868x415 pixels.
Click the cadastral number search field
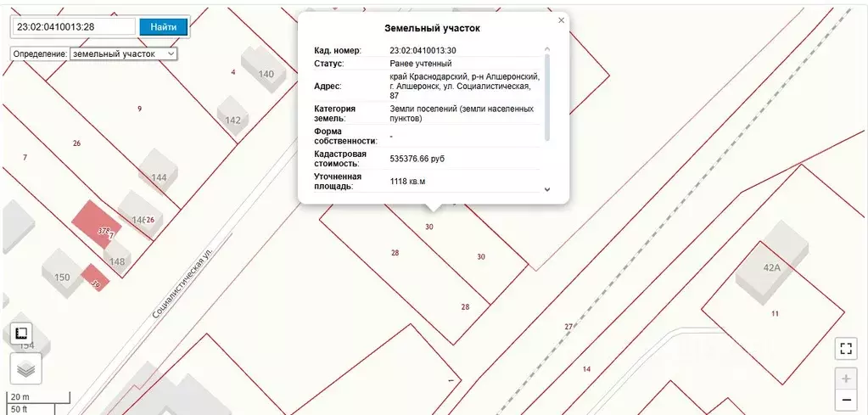click(x=75, y=26)
